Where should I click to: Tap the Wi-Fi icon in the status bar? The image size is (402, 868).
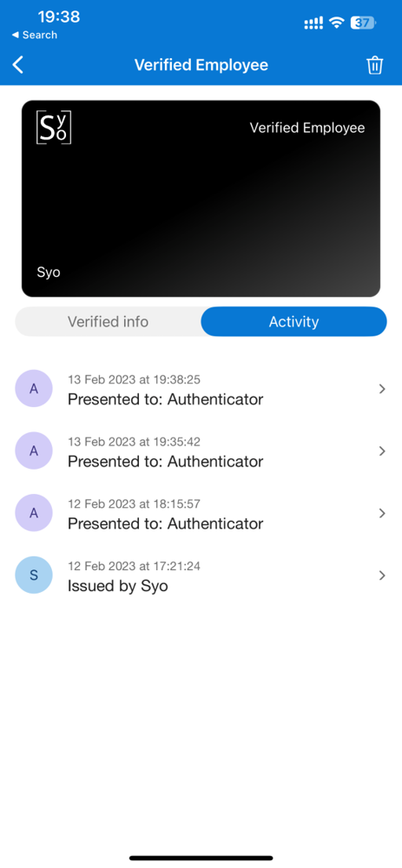336,23
